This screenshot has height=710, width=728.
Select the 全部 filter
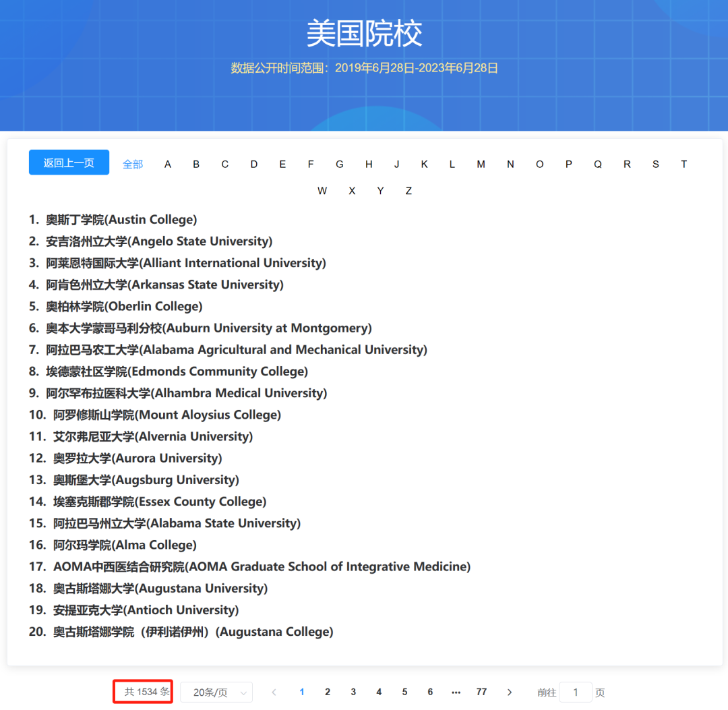[133, 164]
